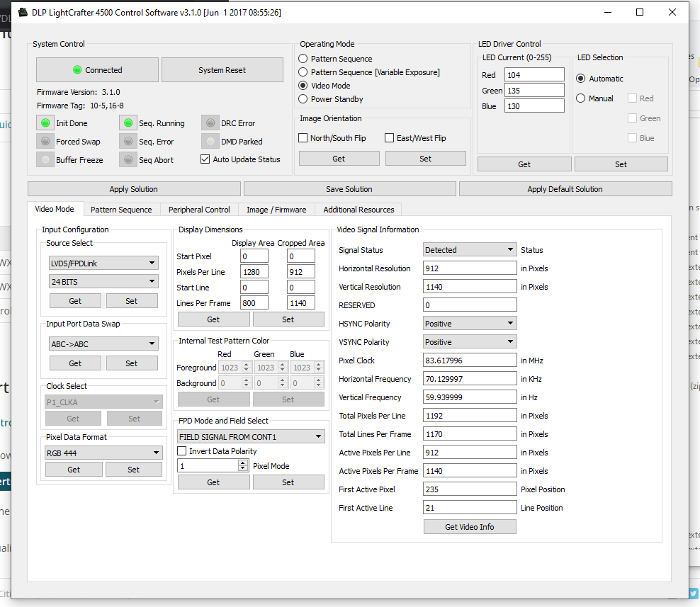This screenshot has height=607, width=700.
Task: Click the Connected button
Action: pyautogui.click(x=97, y=69)
